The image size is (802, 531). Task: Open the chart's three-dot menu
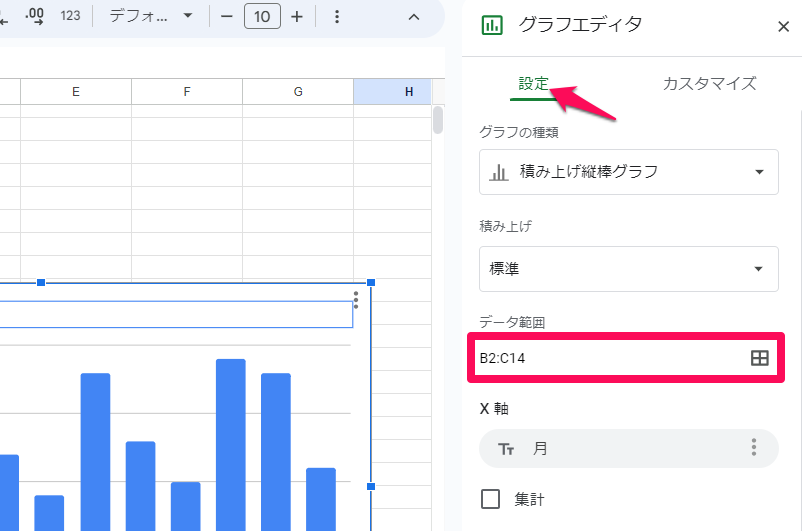[x=356, y=300]
